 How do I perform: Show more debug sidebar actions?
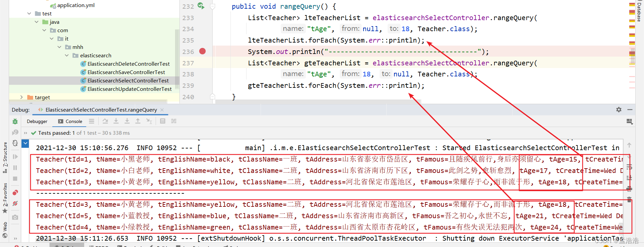coord(15,239)
